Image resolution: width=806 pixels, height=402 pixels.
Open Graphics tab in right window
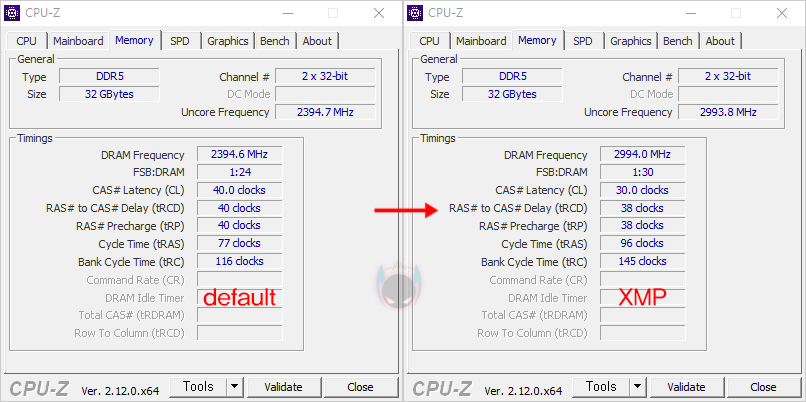click(631, 41)
